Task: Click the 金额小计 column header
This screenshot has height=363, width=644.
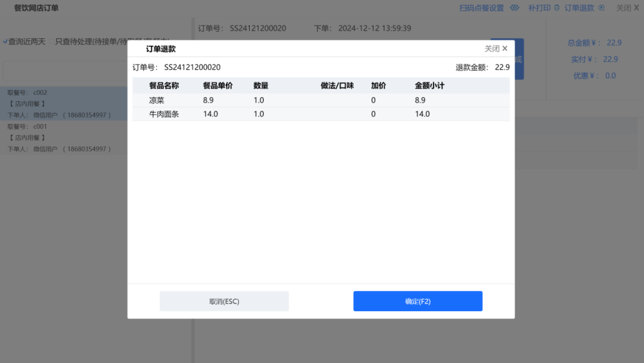Action: 429,85
